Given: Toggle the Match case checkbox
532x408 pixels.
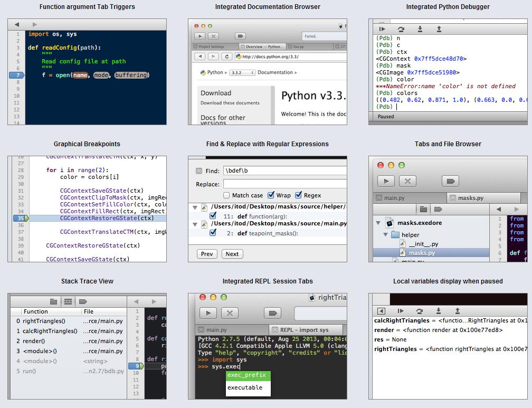Looking at the screenshot, I should pyautogui.click(x=226, y=195).
